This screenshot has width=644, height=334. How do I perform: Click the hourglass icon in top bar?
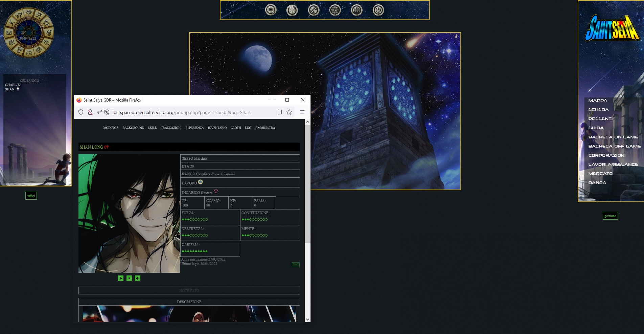pos(314,10)
